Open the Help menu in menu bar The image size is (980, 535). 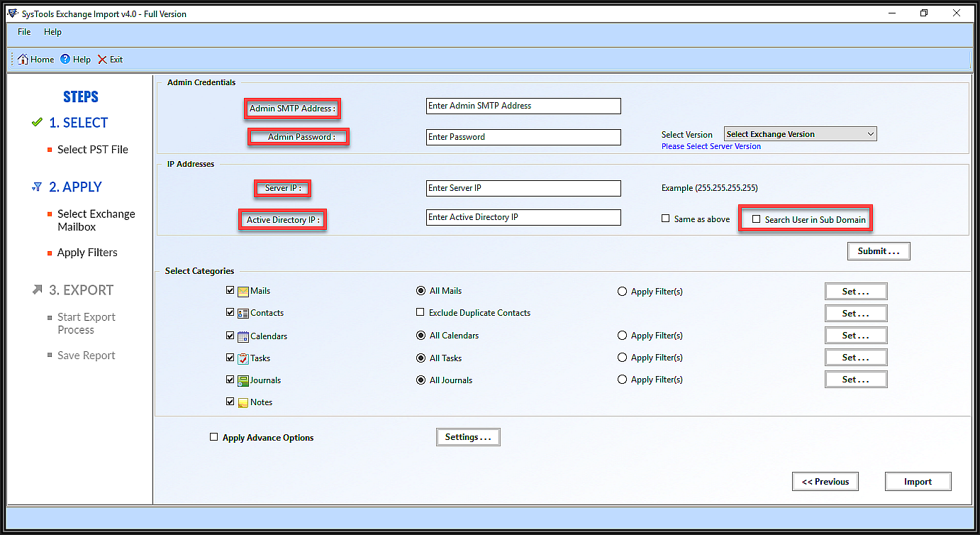[x=52, y=32]
